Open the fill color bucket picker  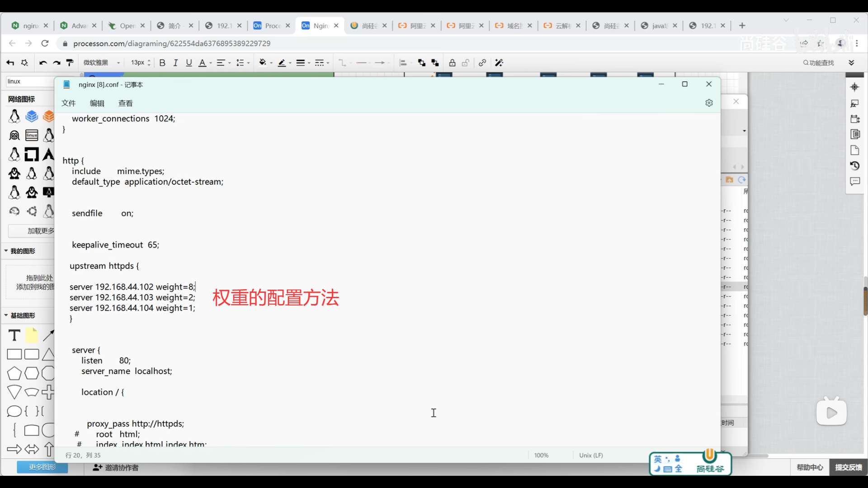(x=263, y=63)
